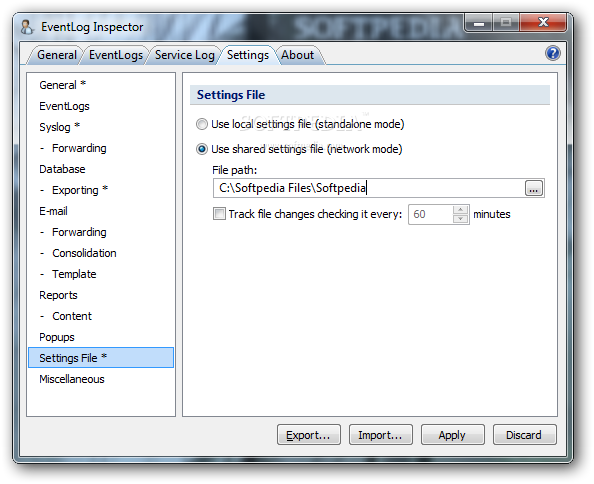Image resolution: width=594 pixels, height=484 pixels.
Task: Click the Import... button
Action: click(x=381, y=435)
